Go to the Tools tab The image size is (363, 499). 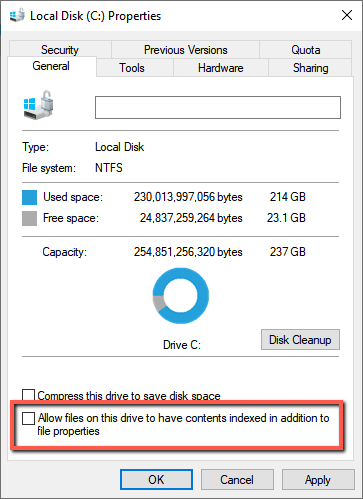click(x=132, y=68)
